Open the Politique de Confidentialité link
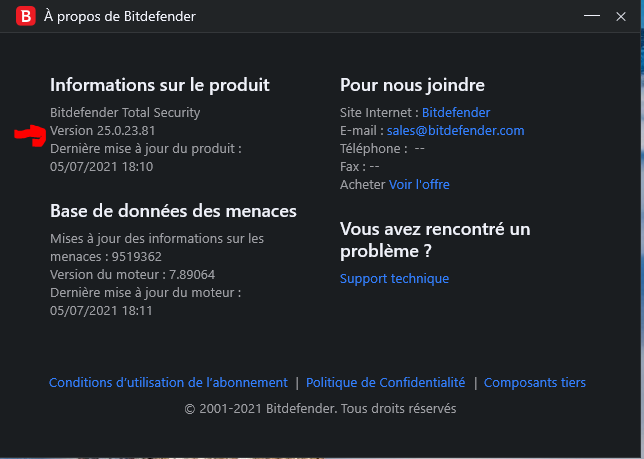Viewport: 644px width, 459px height. 385,383
